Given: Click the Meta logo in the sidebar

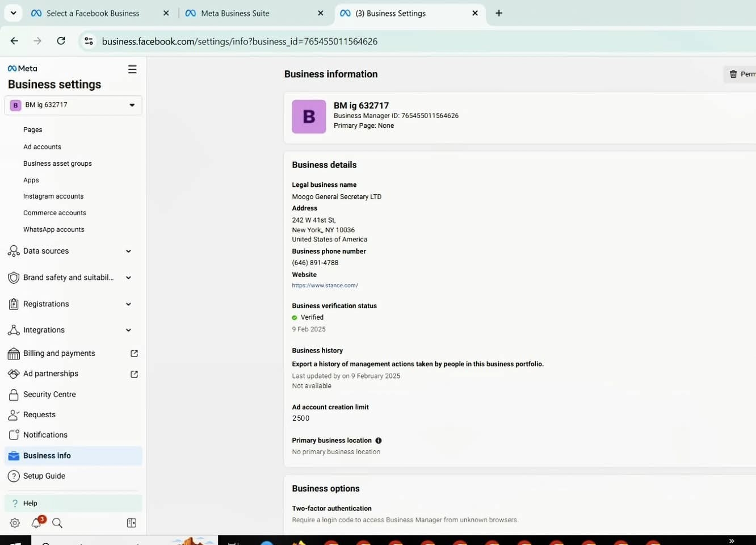Looking at the screenshot, I should point(23,69).
